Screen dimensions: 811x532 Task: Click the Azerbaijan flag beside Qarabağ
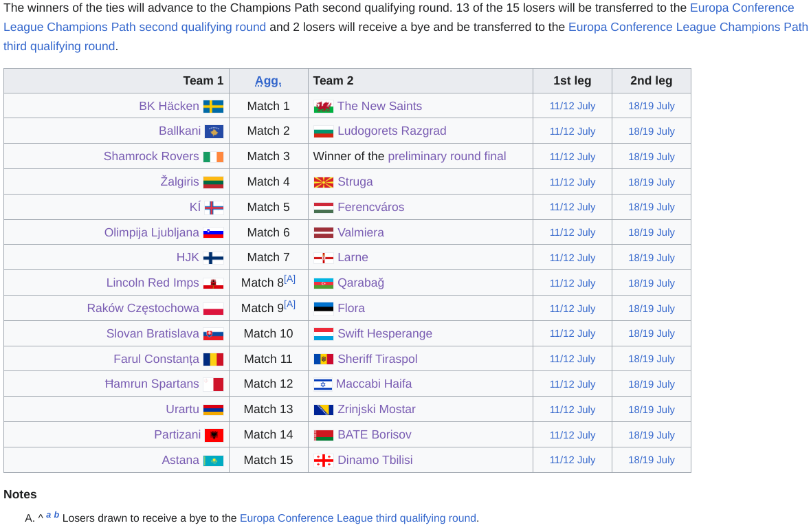tap(324, 283)
